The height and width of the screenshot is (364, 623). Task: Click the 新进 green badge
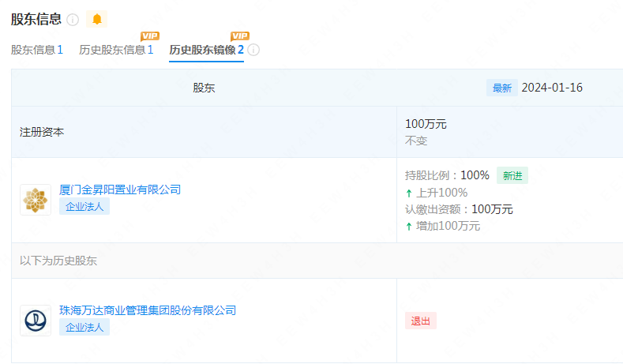click(x=512, y=175)
